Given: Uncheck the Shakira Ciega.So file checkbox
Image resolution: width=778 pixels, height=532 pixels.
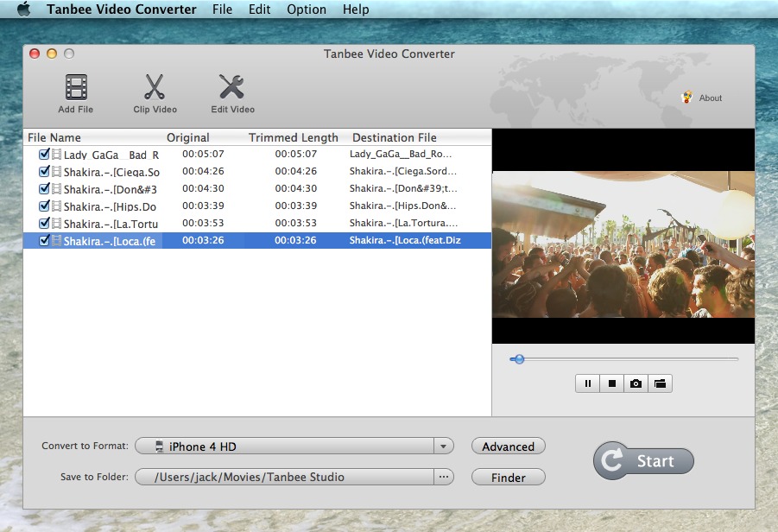Looking at the screenshot, I should coord(44,171).
